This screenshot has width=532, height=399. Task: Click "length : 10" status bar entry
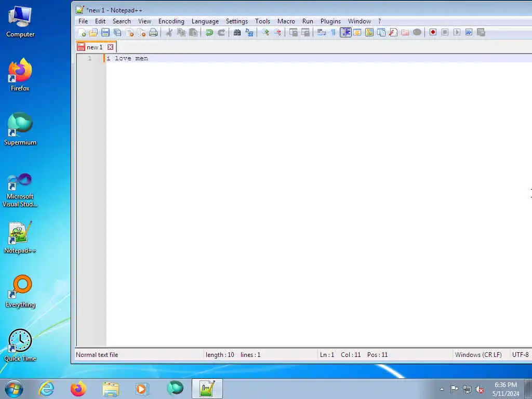click(220, 354)
